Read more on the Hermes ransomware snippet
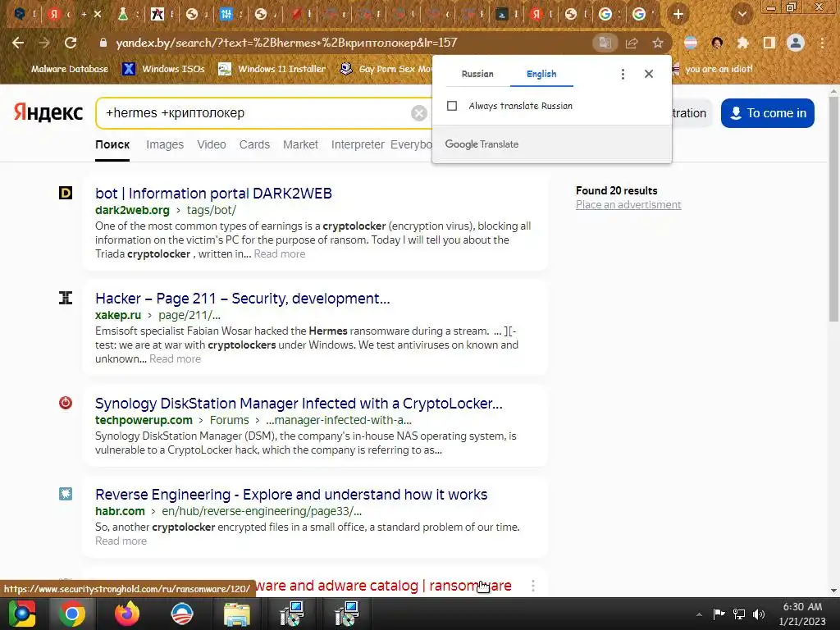The width and height of the screenshot is (840, 630). coord(175,359)
